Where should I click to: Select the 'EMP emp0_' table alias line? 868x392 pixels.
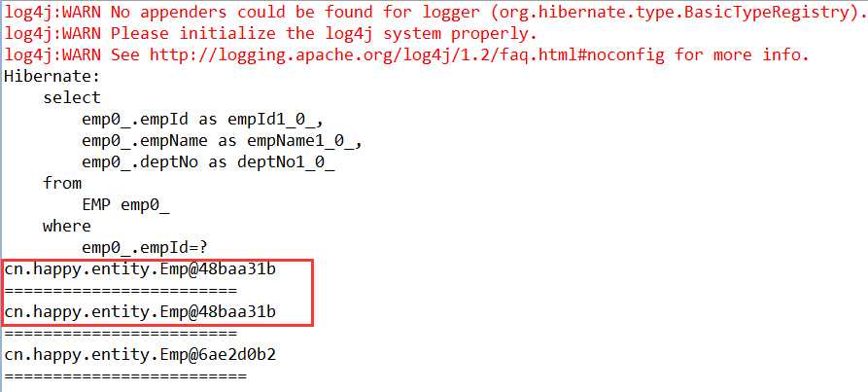pos(125,206)
